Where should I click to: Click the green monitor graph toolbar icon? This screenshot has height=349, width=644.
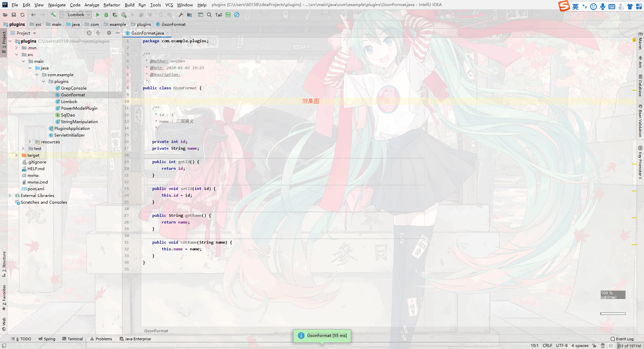coord(228,15)
